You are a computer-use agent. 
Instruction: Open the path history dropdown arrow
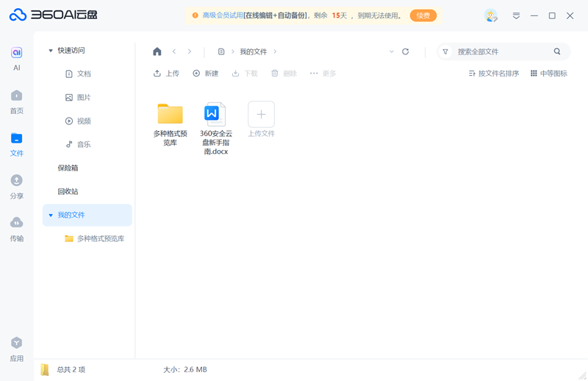point(391,51)
